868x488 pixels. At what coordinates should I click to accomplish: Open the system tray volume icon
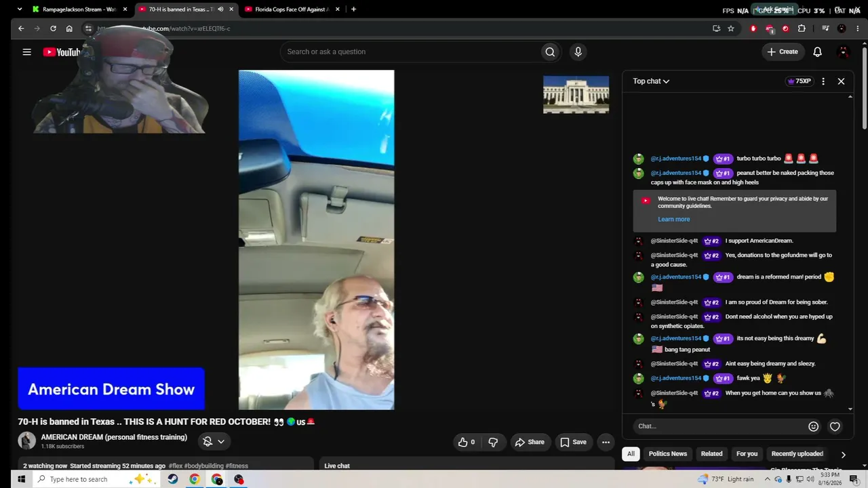click(810, 479)
